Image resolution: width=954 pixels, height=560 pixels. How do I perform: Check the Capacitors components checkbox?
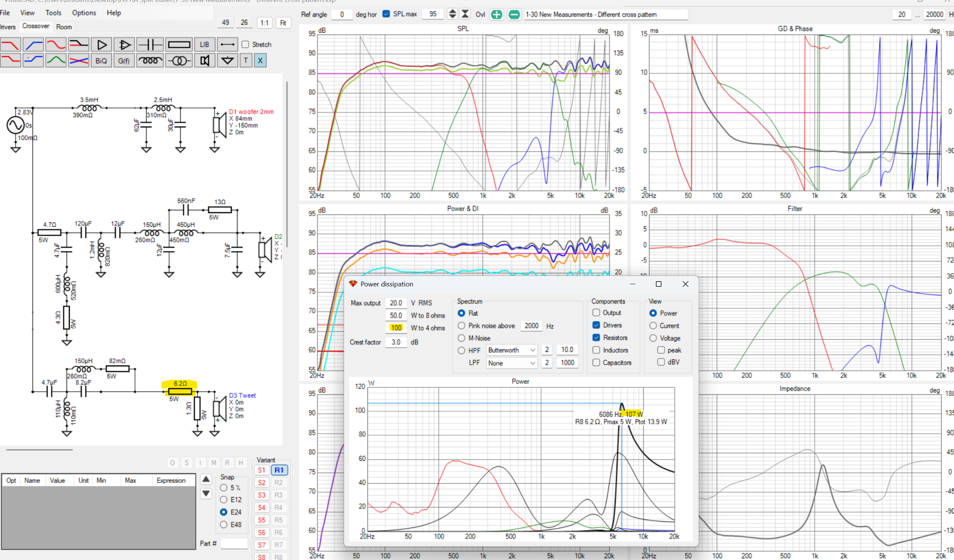coord(596,362)
